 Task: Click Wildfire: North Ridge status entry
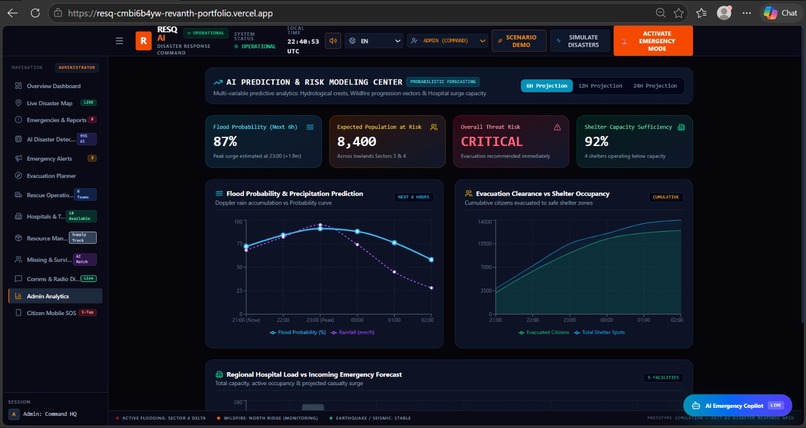pyautogui.click(x=267, y=418)
